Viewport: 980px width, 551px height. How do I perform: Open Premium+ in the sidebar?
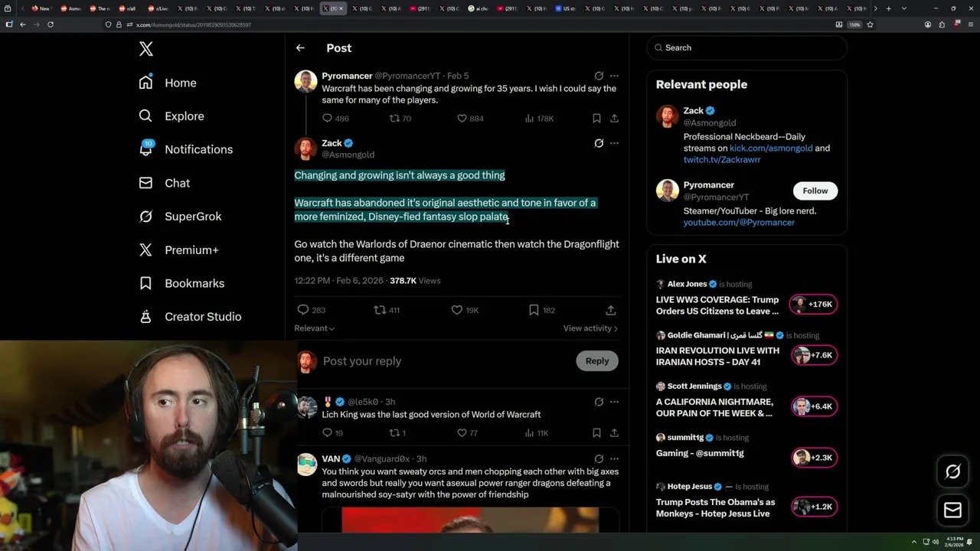click(x=178, y=249)
